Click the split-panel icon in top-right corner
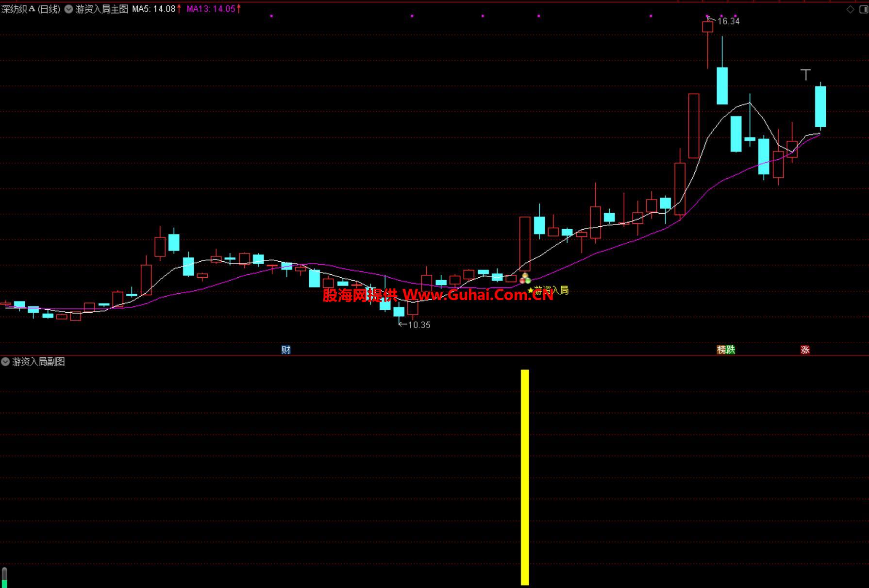Screen dimensions: 869x588 [863, 9]
